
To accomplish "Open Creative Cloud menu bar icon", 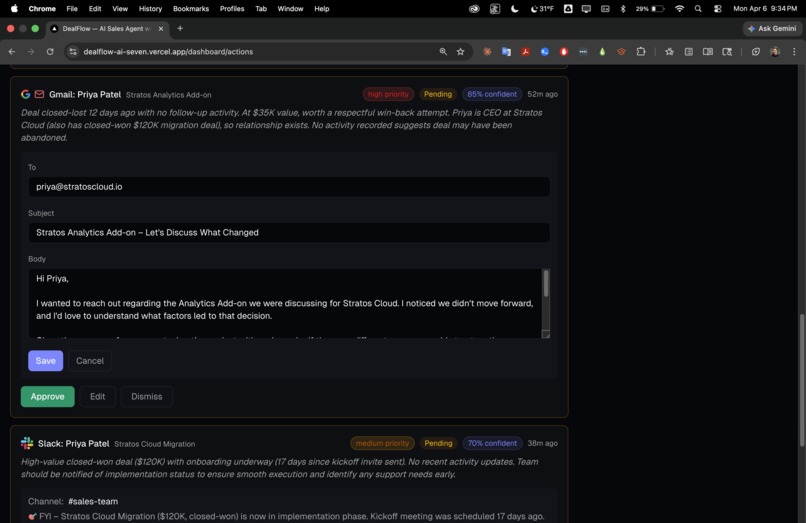I will pos(474,9).
